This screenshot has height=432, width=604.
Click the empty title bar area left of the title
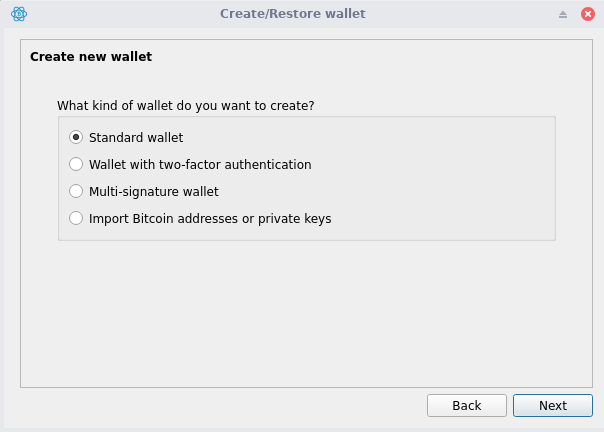pos(120,14)
